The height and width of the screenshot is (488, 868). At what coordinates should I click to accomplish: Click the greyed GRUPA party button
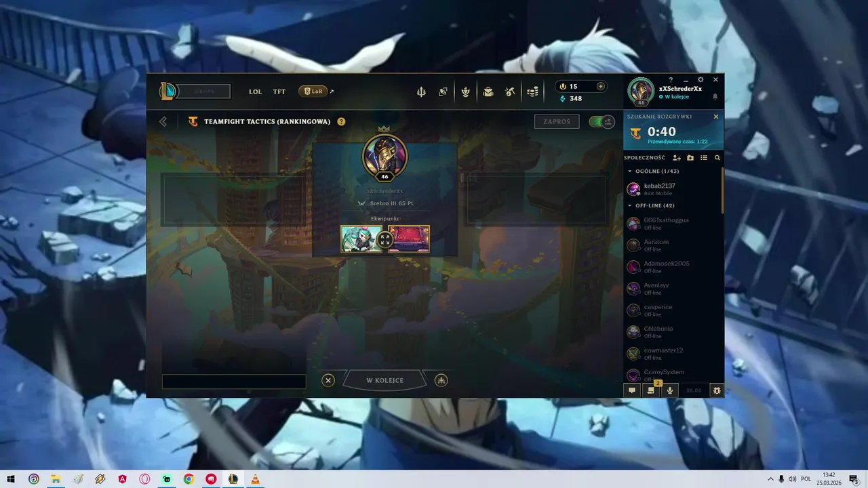[203, 91]
